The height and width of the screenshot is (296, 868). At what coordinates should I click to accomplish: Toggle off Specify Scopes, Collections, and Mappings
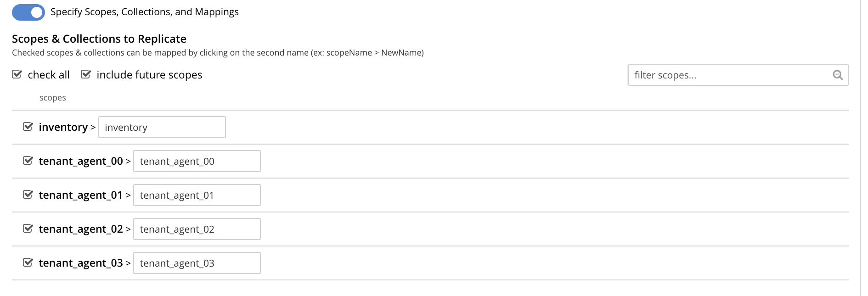(28, 12)
